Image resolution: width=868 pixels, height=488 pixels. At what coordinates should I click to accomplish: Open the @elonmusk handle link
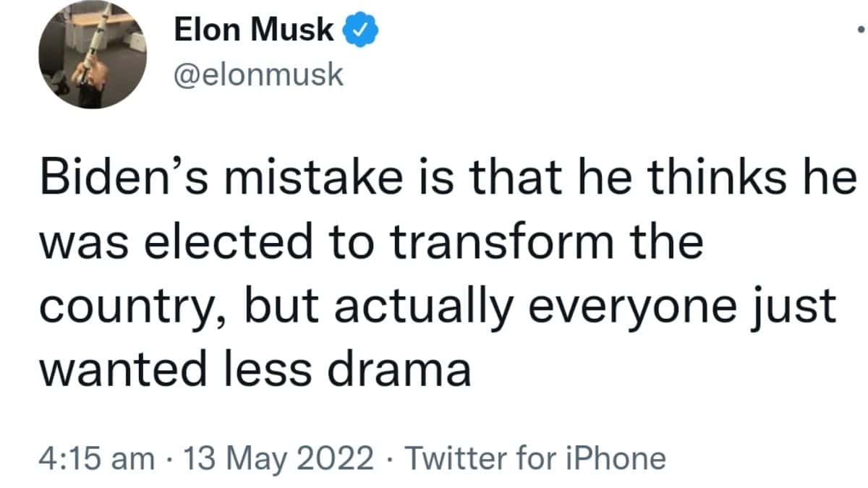(x=259, y=74)
